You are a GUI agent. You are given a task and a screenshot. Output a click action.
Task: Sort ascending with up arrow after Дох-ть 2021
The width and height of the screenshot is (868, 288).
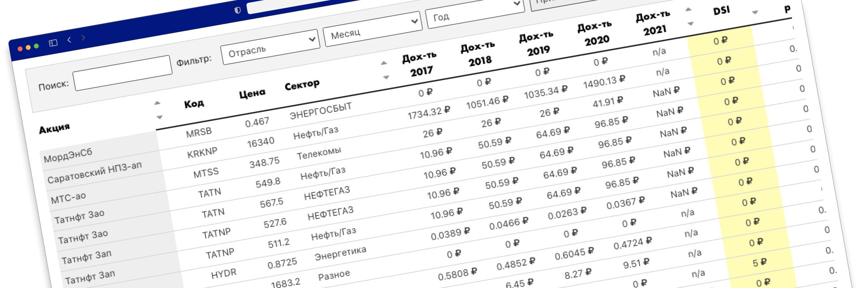coord(688,9)
